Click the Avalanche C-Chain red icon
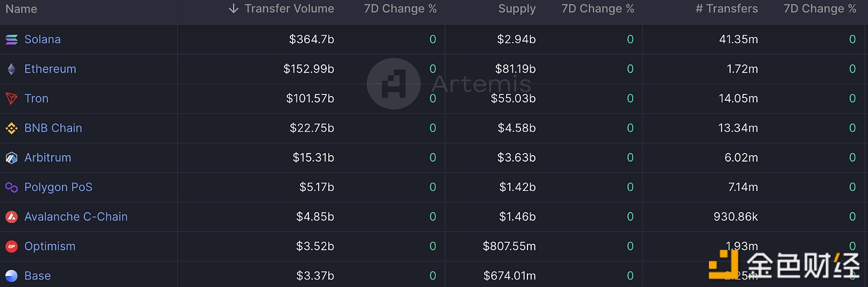868x287 pixels. (x=11, y=217)
